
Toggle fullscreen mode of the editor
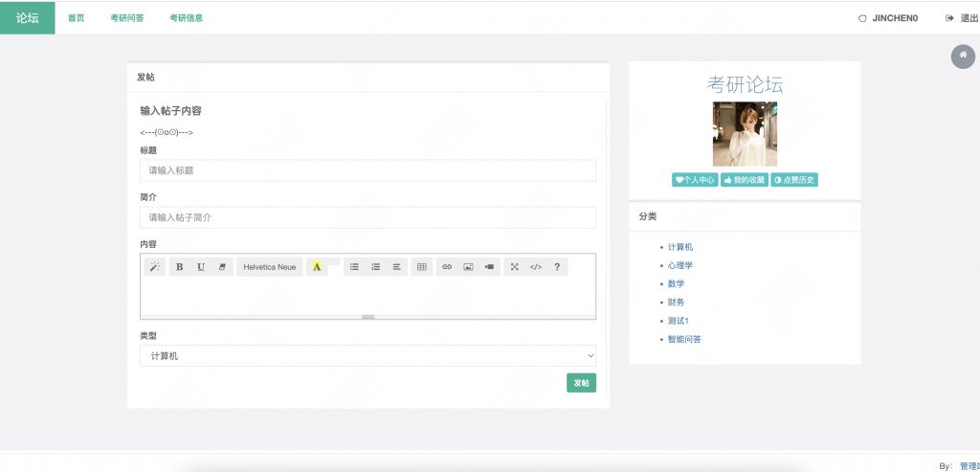(x=514, y=267)
